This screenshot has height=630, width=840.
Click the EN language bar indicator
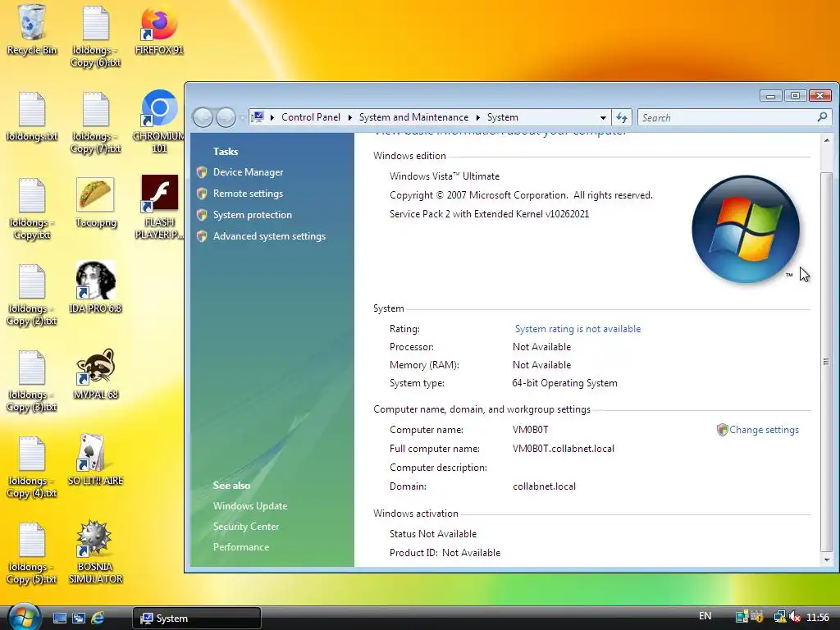(x=705, y=616)
